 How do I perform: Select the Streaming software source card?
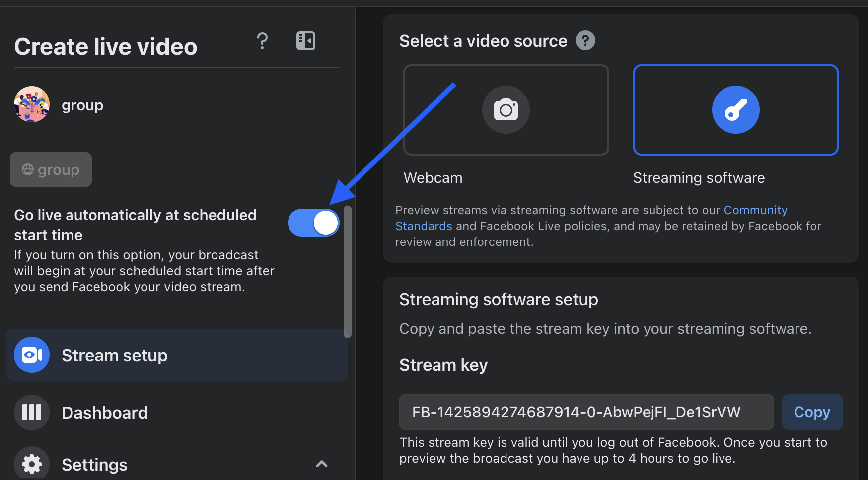[735, 110]
